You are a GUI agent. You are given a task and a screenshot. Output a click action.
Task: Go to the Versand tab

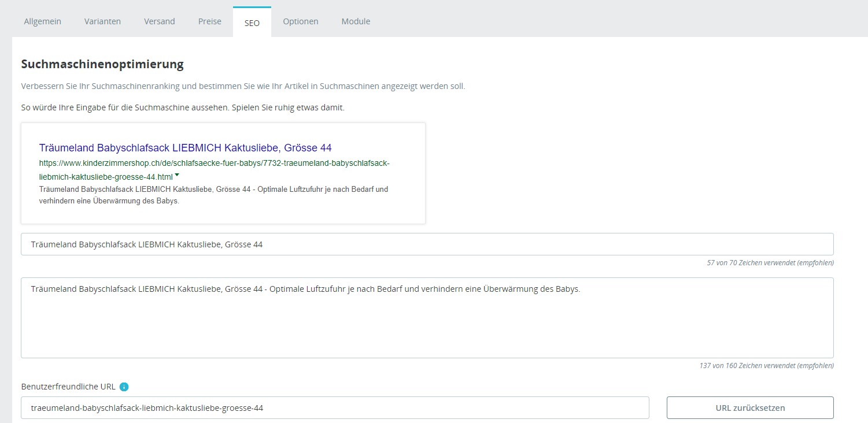[x=160, y=21]
